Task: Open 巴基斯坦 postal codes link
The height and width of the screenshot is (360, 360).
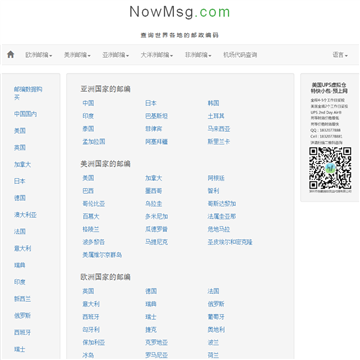Action: pyautogui.click(x=156, y=116)
